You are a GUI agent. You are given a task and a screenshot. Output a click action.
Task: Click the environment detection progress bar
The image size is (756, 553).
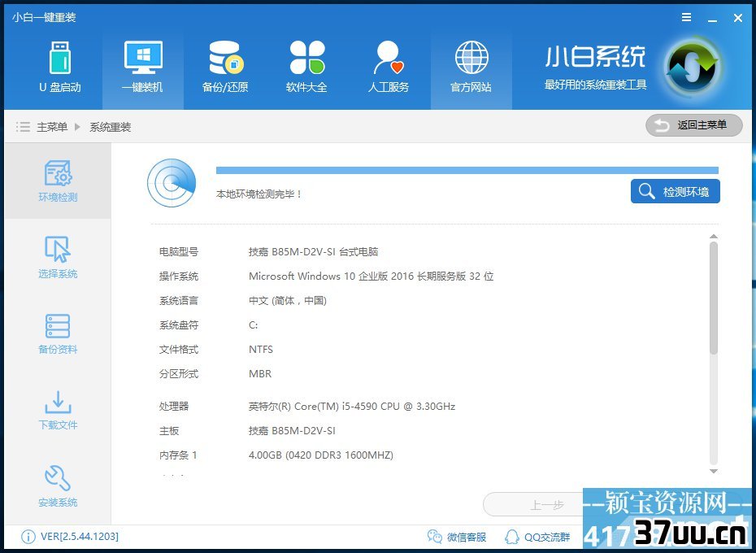pyautogui.click(x=467, y=170)
